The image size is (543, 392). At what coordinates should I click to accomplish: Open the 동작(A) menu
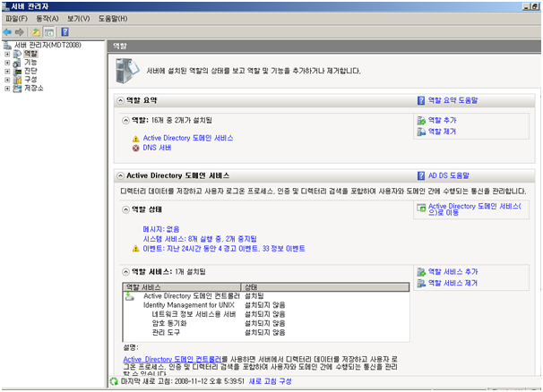point(47,19)
